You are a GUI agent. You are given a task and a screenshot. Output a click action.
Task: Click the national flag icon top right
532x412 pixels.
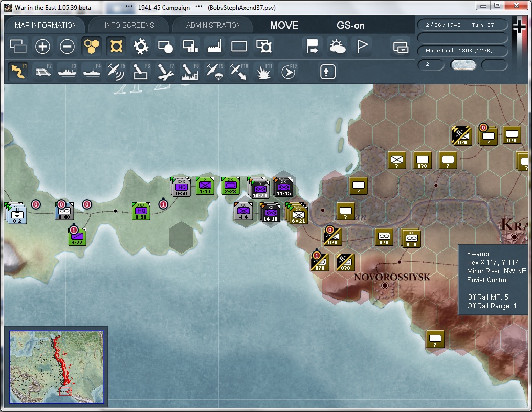point(519,28)
